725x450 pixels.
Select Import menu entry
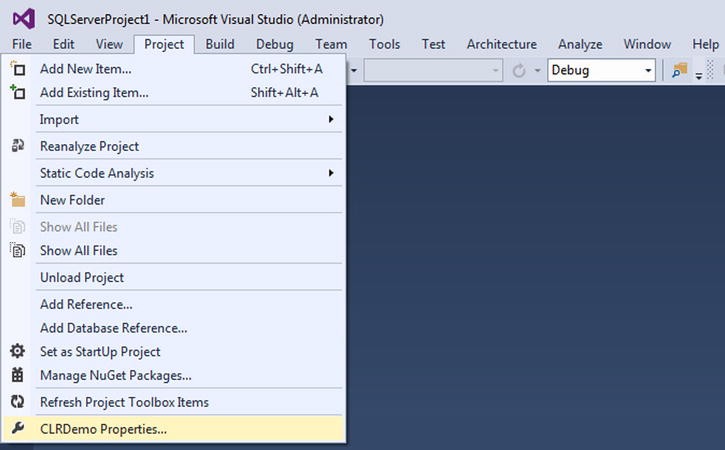coord(174,119)
